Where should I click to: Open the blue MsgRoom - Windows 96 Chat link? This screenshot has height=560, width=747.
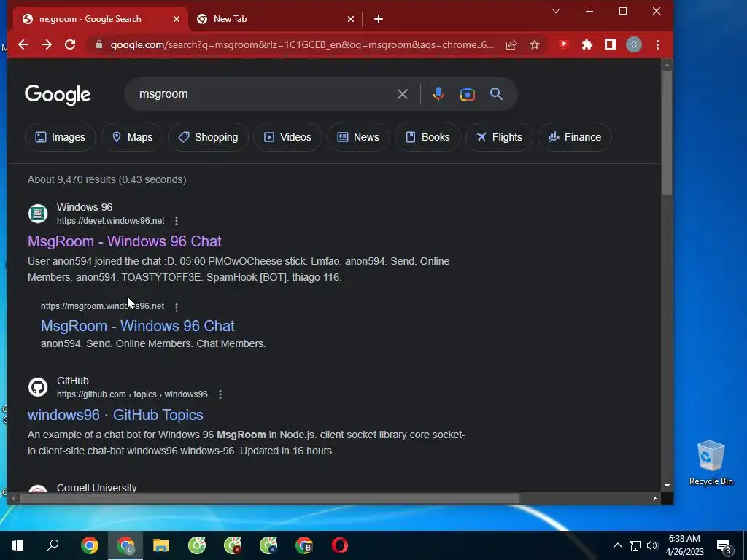pos(138,326)
